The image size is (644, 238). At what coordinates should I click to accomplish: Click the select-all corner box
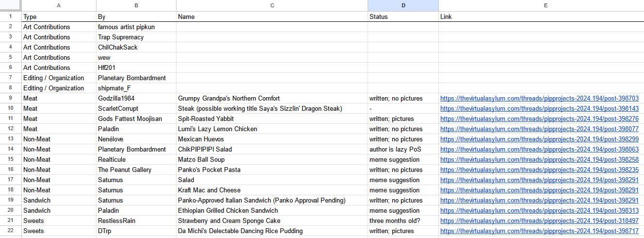coord(10,5)
